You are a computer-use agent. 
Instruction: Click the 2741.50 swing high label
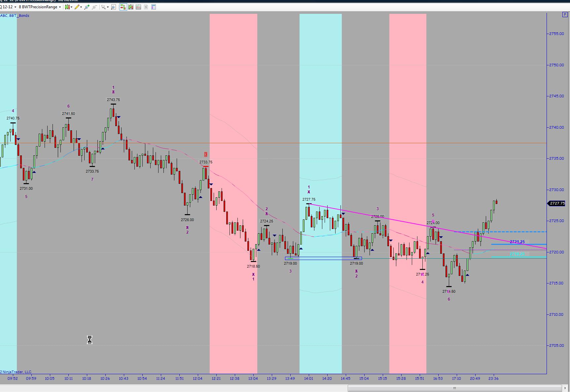point(68,114)
